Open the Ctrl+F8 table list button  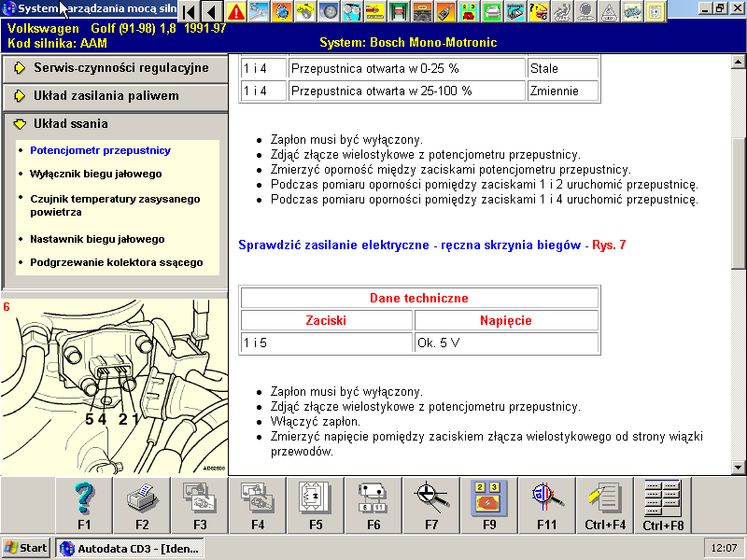pyautogui.click(x=663, y=505)
